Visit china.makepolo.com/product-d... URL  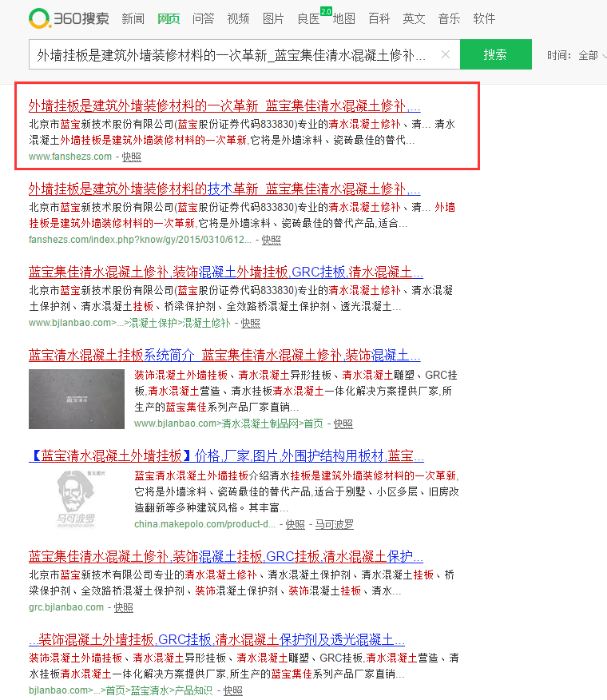[204, 524]
